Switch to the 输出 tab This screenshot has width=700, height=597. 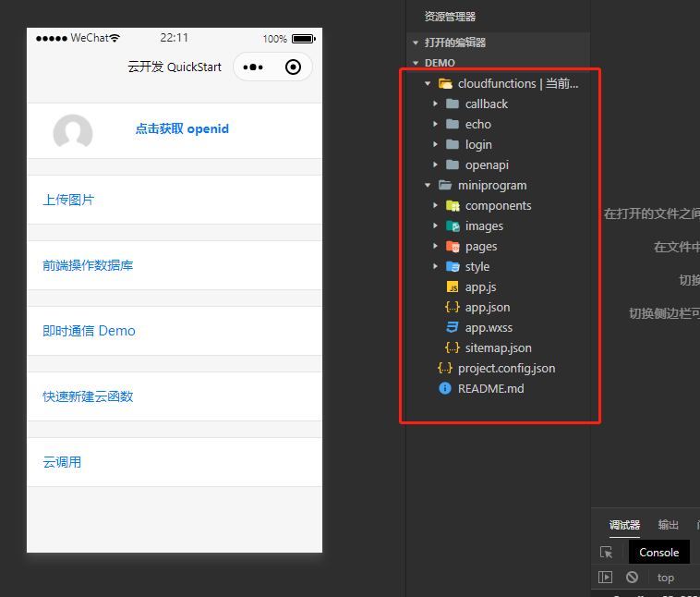(x=668, y=525)
